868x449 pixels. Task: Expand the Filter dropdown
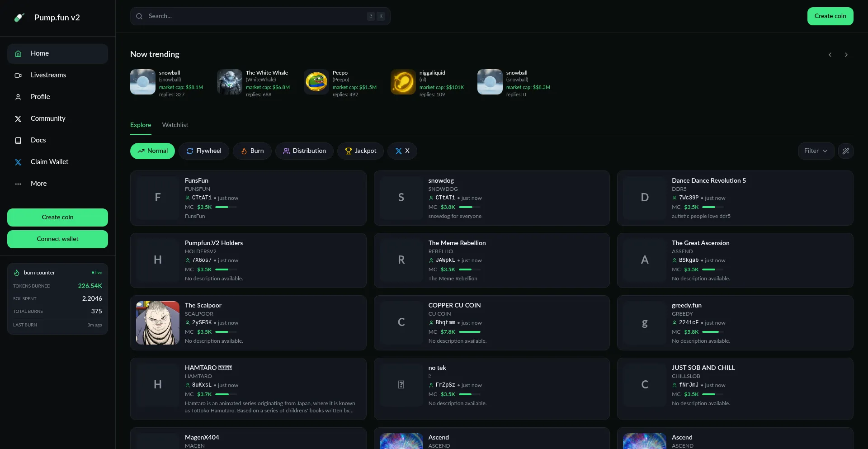pyautogui.click(x=816, y=151)
